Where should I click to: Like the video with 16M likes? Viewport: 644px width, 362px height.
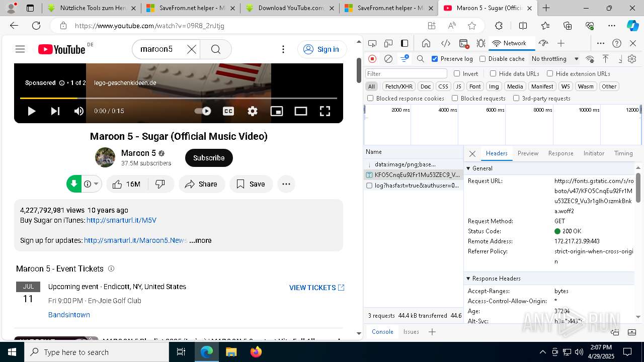[x=126, y=184]
